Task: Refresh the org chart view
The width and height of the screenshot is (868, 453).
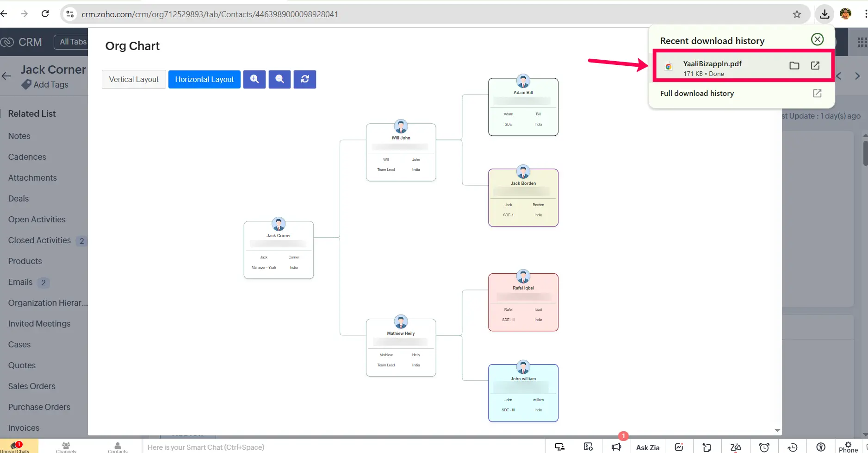Action: coord(304,79)
